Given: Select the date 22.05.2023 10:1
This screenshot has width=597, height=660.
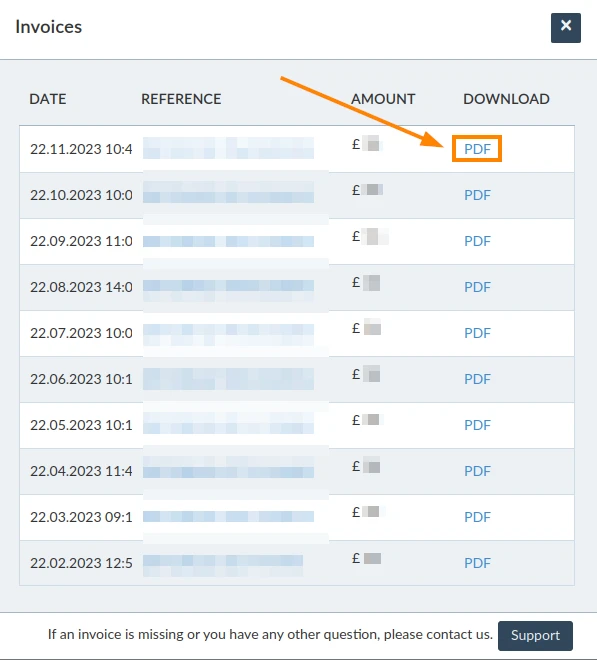Looking at the screenshot, I should coord(81,425).
